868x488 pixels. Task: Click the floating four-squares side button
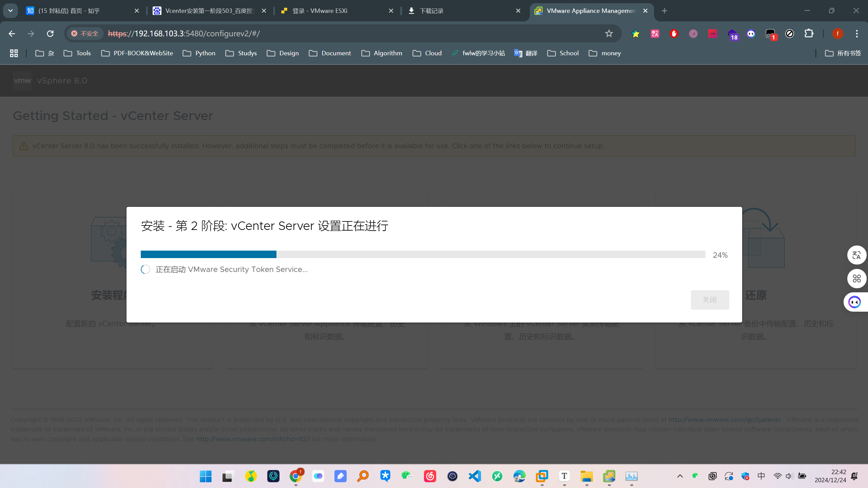click(856, 278)
